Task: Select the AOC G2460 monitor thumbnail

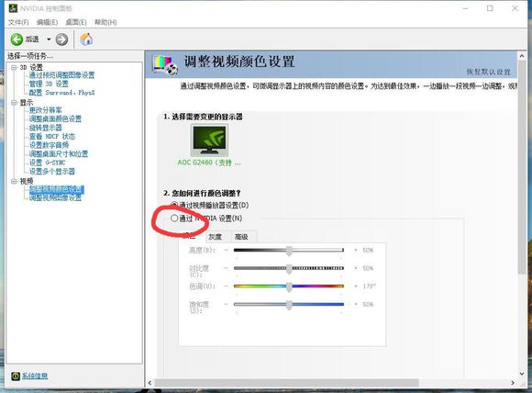Action: 209,140
